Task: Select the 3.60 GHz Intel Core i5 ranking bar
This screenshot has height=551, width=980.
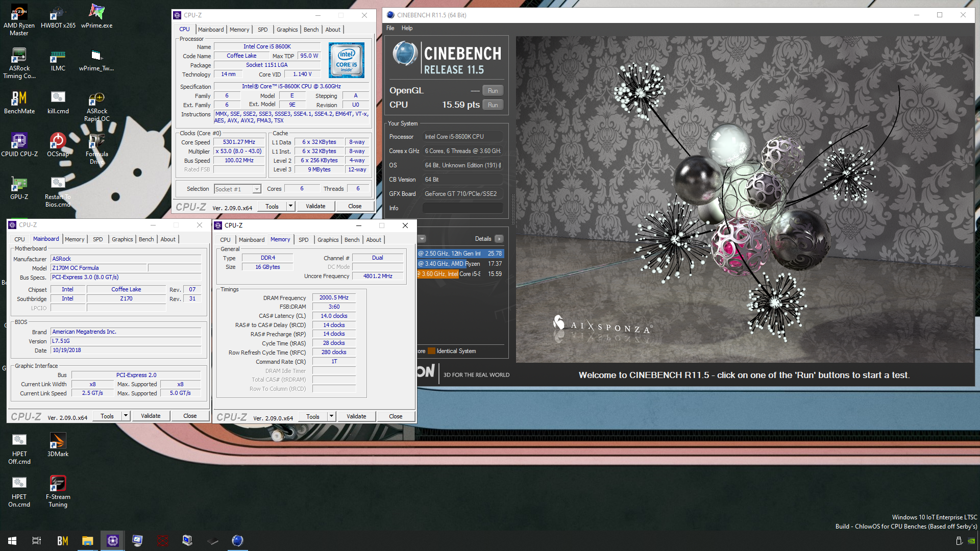Action: click(x=460, y=274)
